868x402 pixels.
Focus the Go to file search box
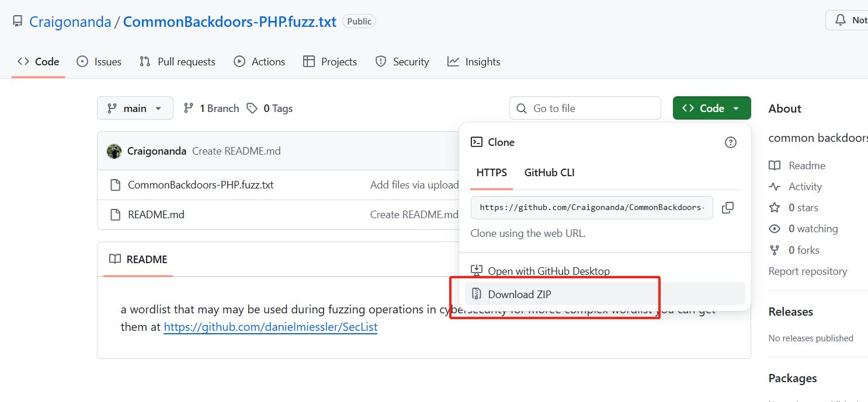(x=585, y=108)
